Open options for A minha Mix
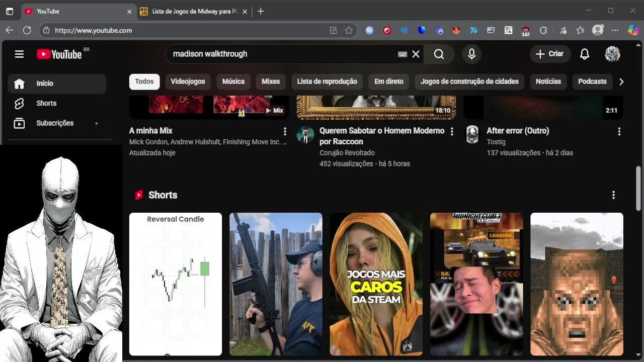Screen dimensions: 644x362 pyautogui.click(x=285, y=131)
